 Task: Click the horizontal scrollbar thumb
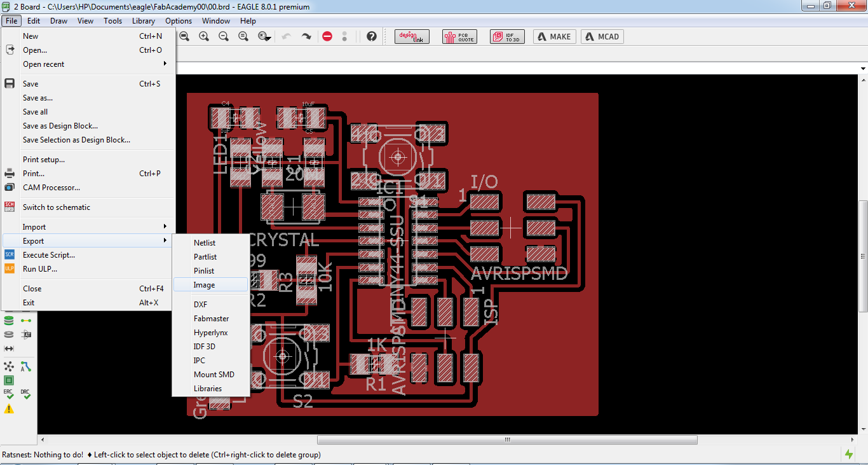pyautogui.click(x=507, y=440)
